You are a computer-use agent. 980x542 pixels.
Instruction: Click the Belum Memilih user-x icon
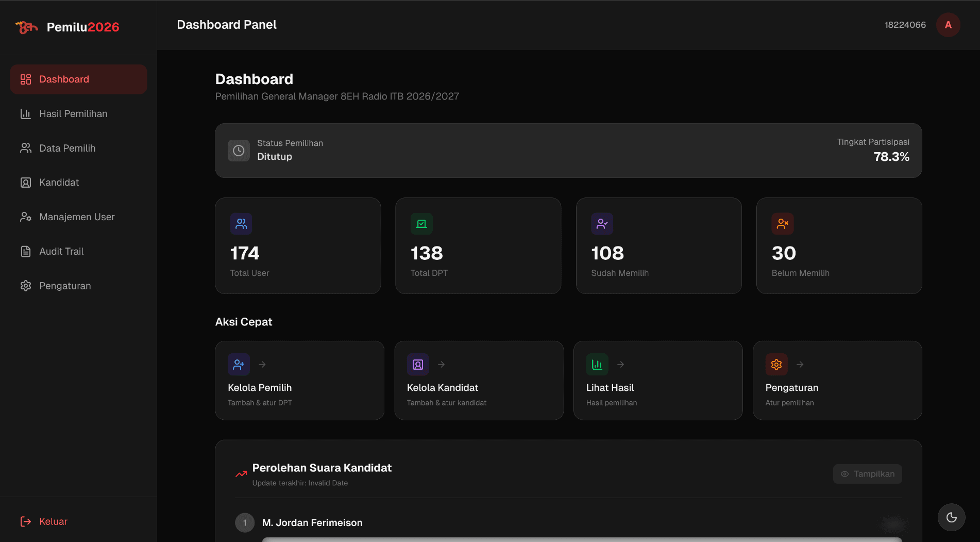783,224
